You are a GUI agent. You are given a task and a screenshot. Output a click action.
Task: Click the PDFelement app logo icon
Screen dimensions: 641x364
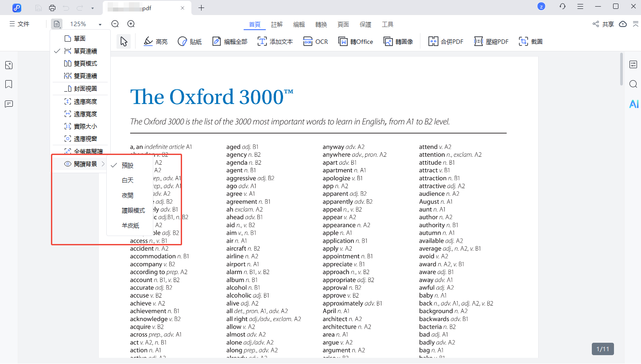17,8
